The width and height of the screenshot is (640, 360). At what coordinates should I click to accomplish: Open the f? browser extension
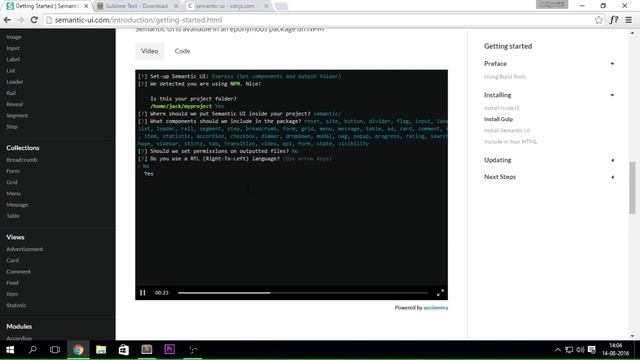(613, 20)
